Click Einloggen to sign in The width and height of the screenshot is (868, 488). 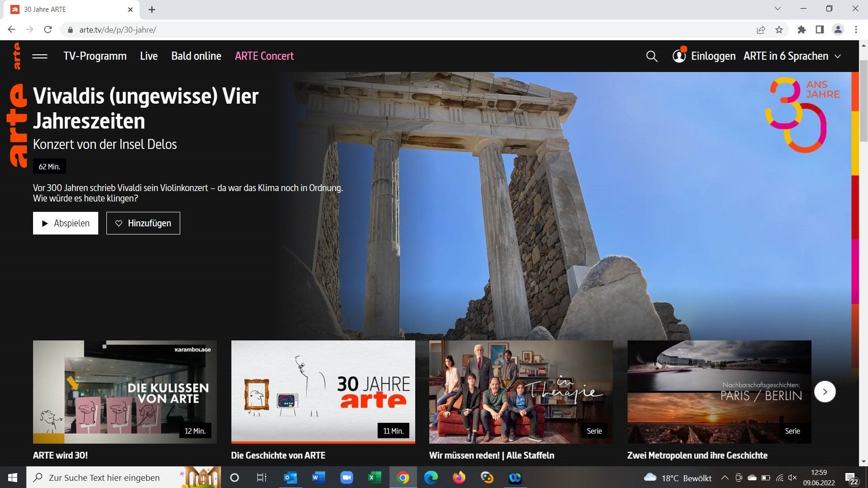pos(713,56)
